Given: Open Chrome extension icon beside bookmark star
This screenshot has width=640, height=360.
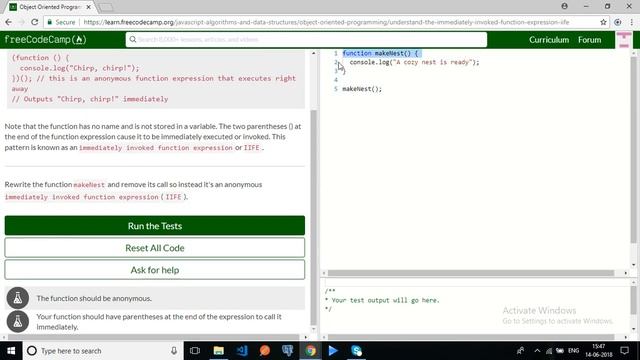Looking at the screenshot, I should (x=618, y=22).
